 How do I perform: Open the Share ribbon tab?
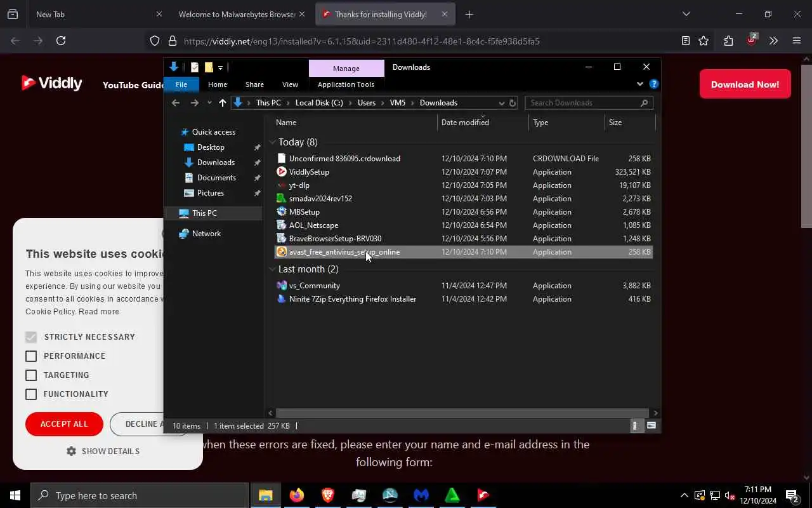[x=254, y=84]
